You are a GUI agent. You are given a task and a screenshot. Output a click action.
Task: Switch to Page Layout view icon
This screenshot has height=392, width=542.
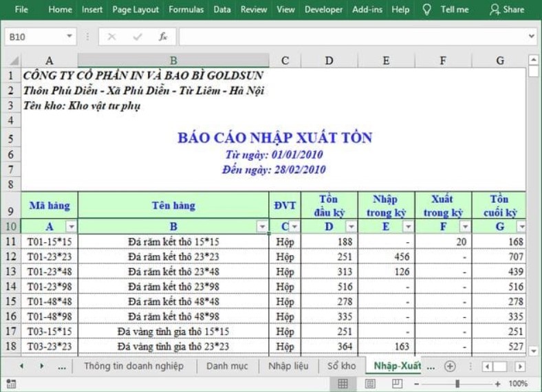pyautogui.click(x=370, y=383)
